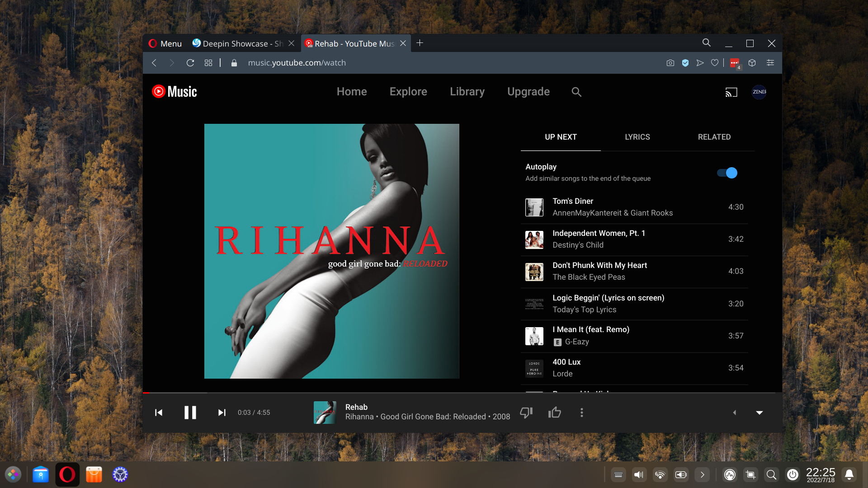Reload the current page

[190, 63]
